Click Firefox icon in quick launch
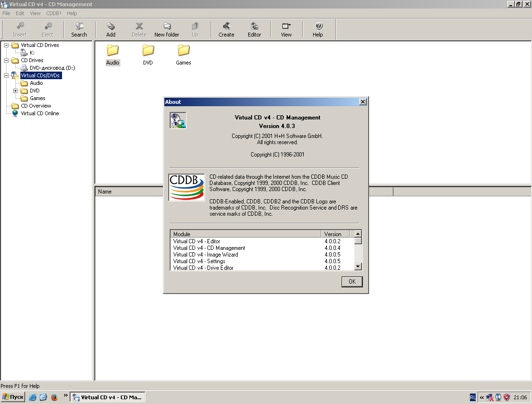The height and width of the screenshot is (404, 532). [x=54, y=397]
